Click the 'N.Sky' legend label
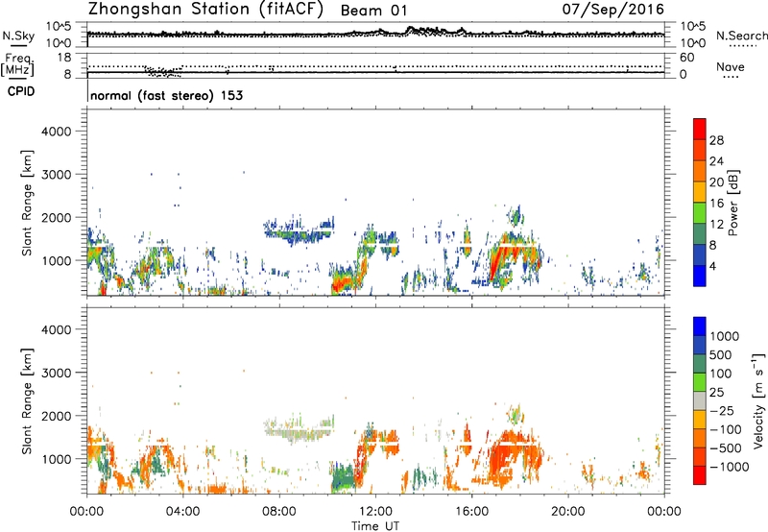This screenshot has height=532, width=768. [18, 36]
